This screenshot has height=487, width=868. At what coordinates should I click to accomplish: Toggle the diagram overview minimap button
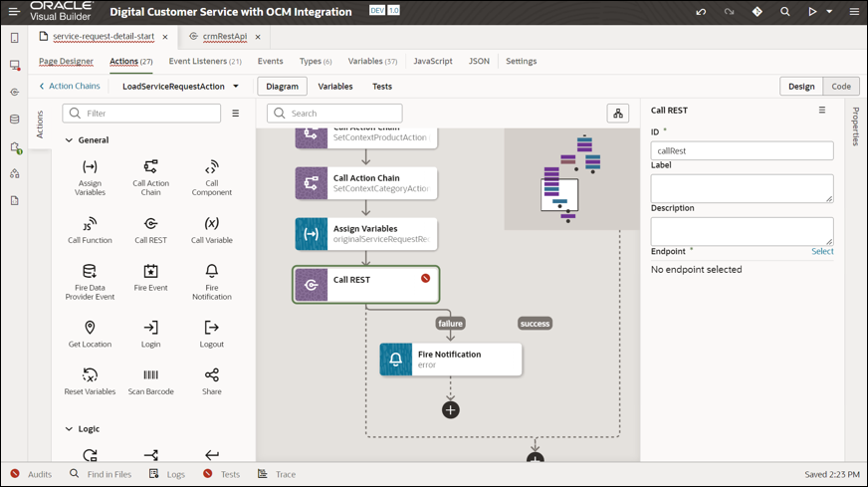[x=618, y=113]
